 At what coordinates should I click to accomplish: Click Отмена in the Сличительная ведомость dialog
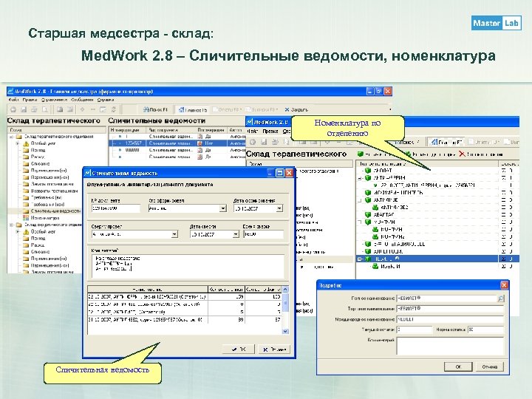pyautogui.click(x=274, y=349)
